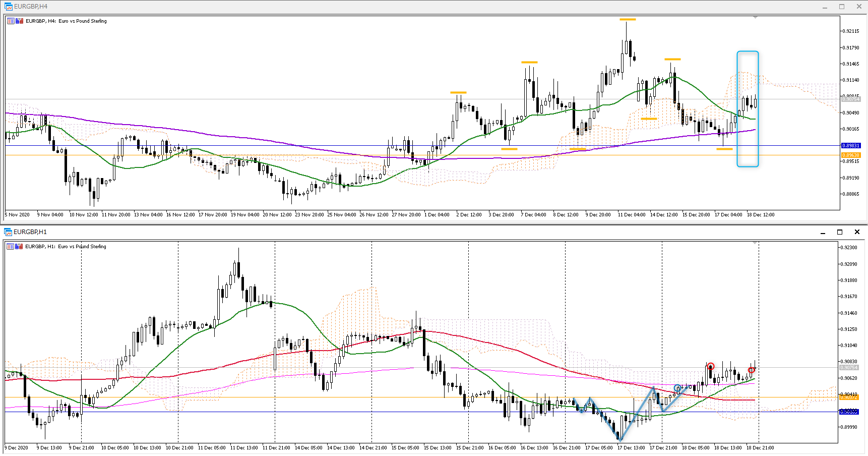Maximize the EURGBP,H4 chart window

pos(842,7)
